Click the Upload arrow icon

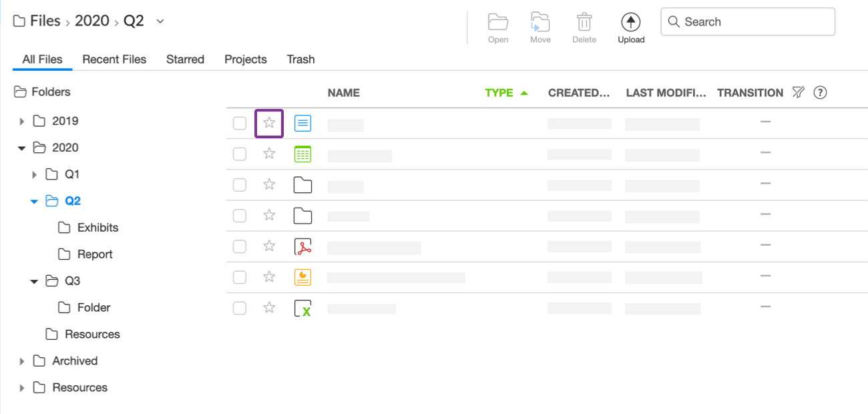630,22
